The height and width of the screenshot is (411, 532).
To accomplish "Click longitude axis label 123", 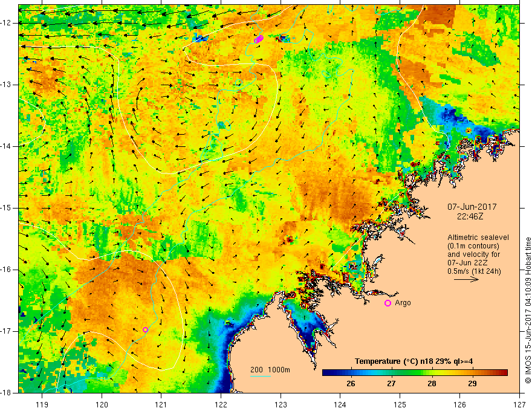I will pyautogui.click(x=281, y=404).
